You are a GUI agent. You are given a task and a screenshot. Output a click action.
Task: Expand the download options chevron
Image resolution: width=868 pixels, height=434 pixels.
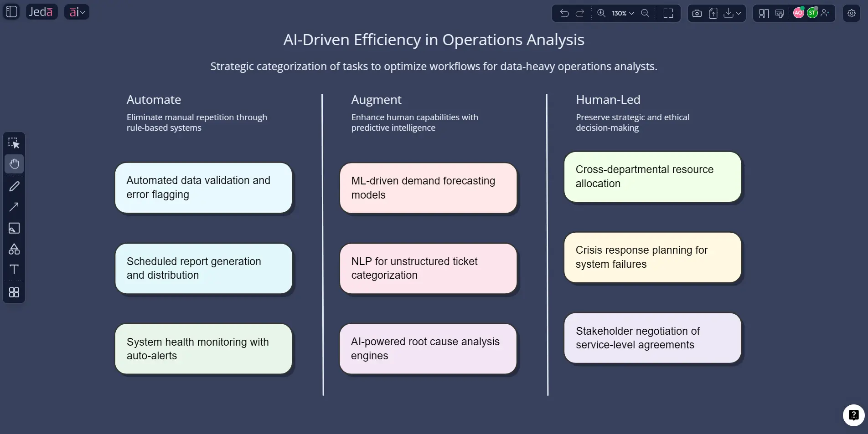pyautogui.click(x=739, y=13)
